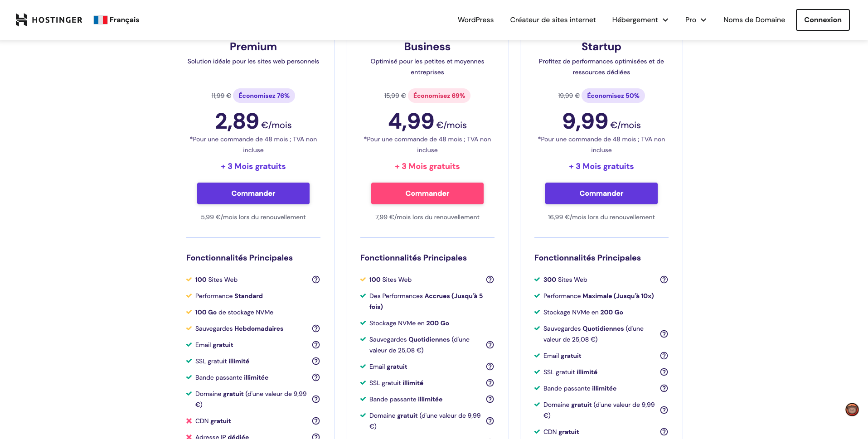Go to WordPress menu item

point(475,20)
